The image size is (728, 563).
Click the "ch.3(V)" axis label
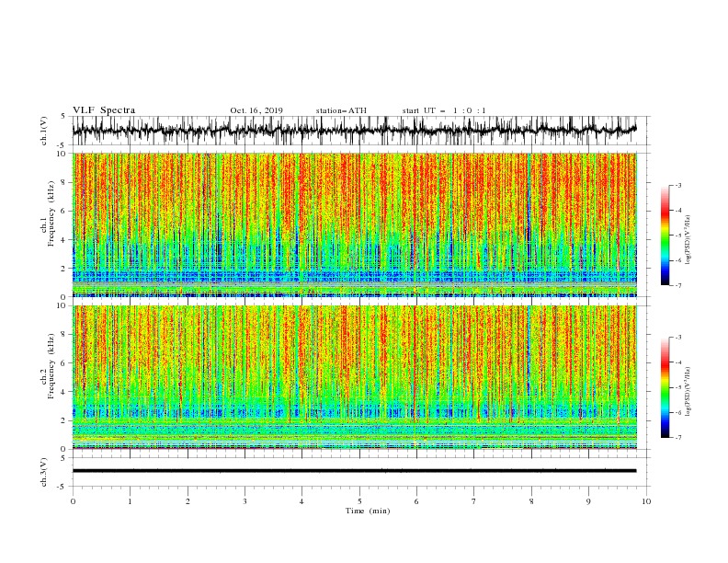(44, 472)
